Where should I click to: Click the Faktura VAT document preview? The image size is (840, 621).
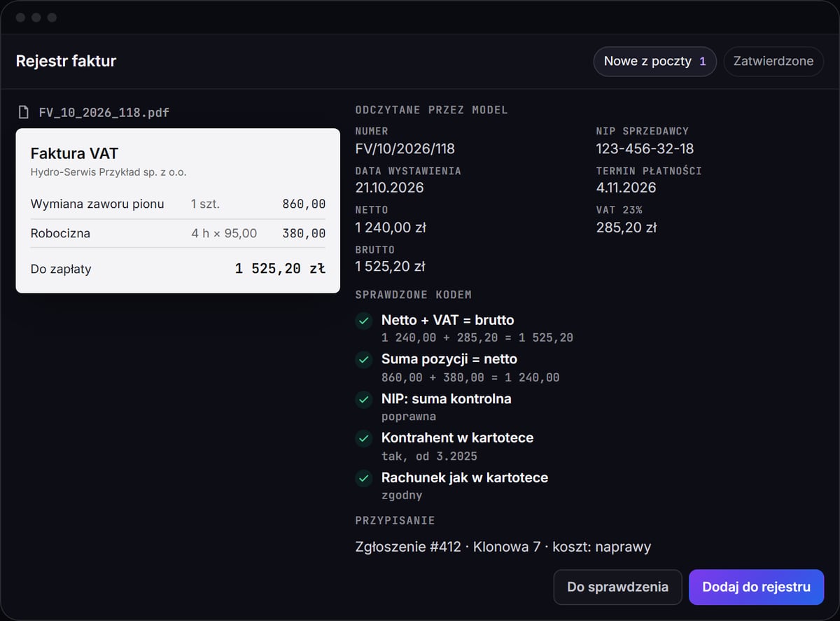[x=178, y=211]
